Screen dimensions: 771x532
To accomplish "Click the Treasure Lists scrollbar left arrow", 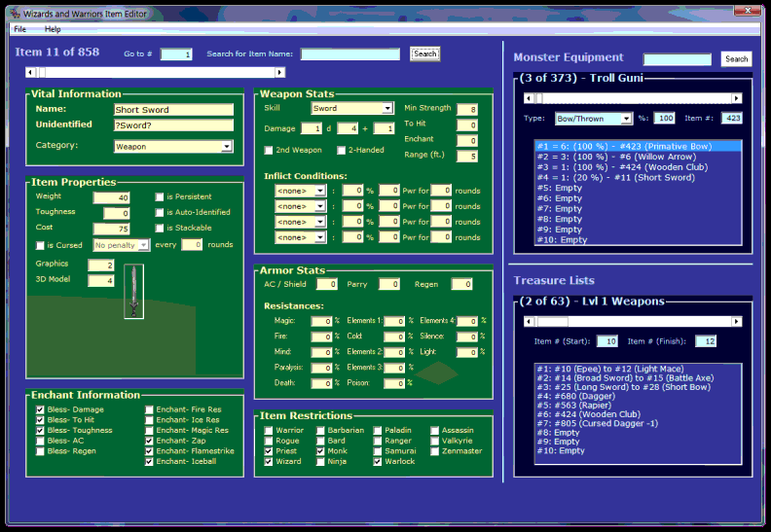I will (529, 321).
